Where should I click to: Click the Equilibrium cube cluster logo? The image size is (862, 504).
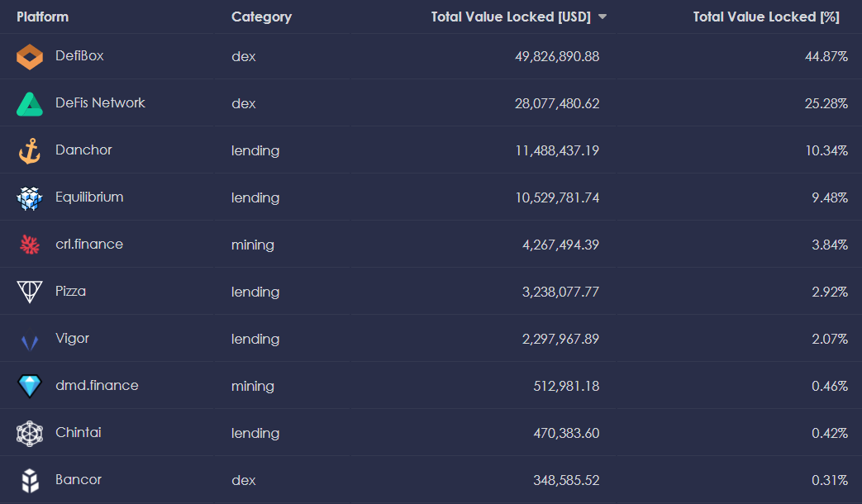(30, 198)
